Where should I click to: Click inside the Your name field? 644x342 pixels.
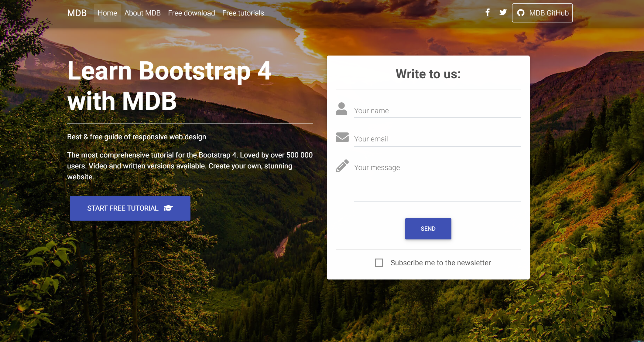(x=425, y=110)
